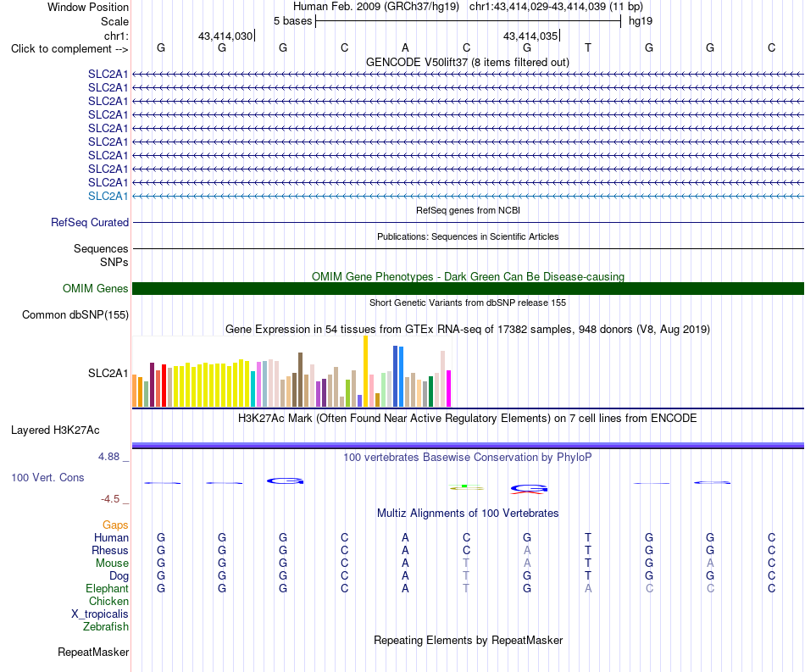Click the 'Human Feb. 2009 (GRCh37/hg19)' header text
This screenshot has width=805, height=672.
[375, 7]
